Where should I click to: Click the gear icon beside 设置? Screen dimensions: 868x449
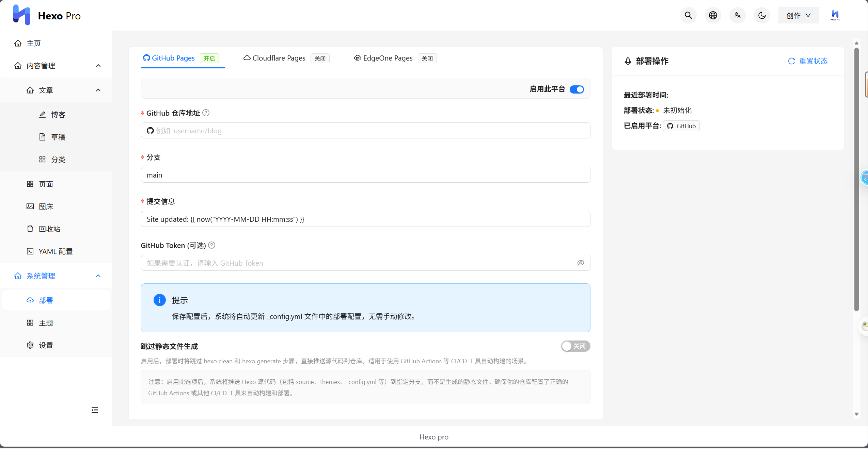[30, 345]
